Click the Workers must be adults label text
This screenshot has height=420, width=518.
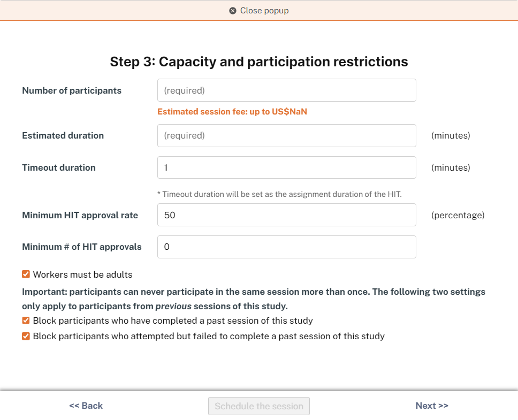[x=82, y=274]
